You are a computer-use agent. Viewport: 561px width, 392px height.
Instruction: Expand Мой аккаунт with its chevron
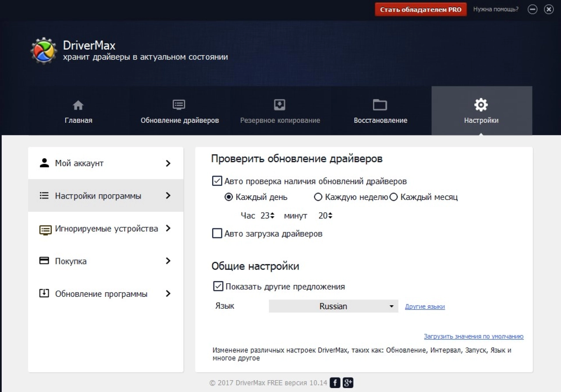168,163
